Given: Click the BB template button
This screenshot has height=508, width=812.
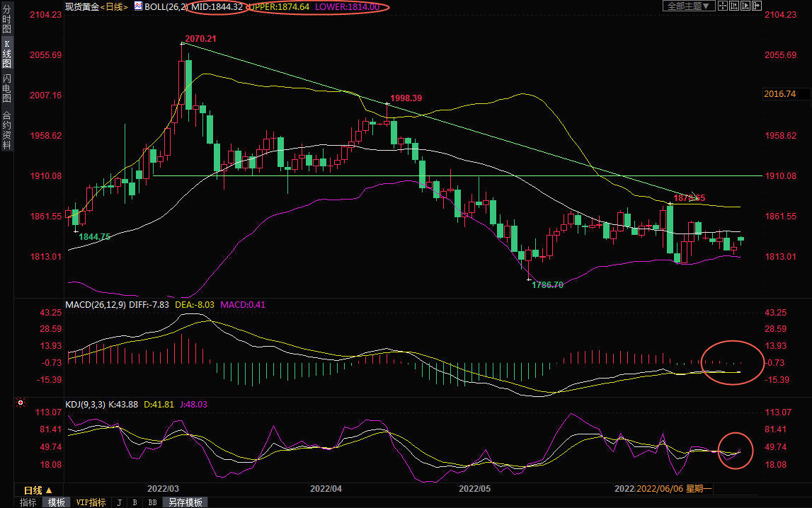Looking at the screenshot, I should click(152, 502).
